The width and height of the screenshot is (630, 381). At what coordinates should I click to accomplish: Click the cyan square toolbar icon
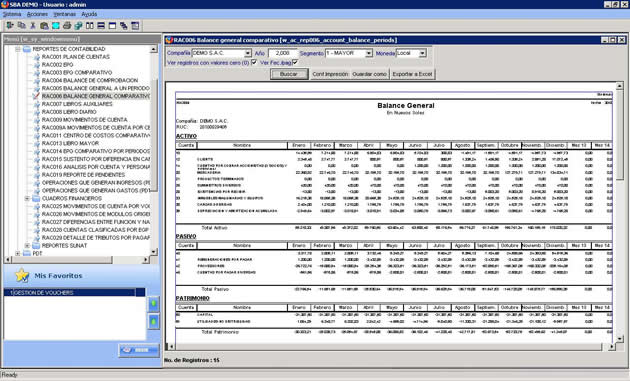(55, 26)
